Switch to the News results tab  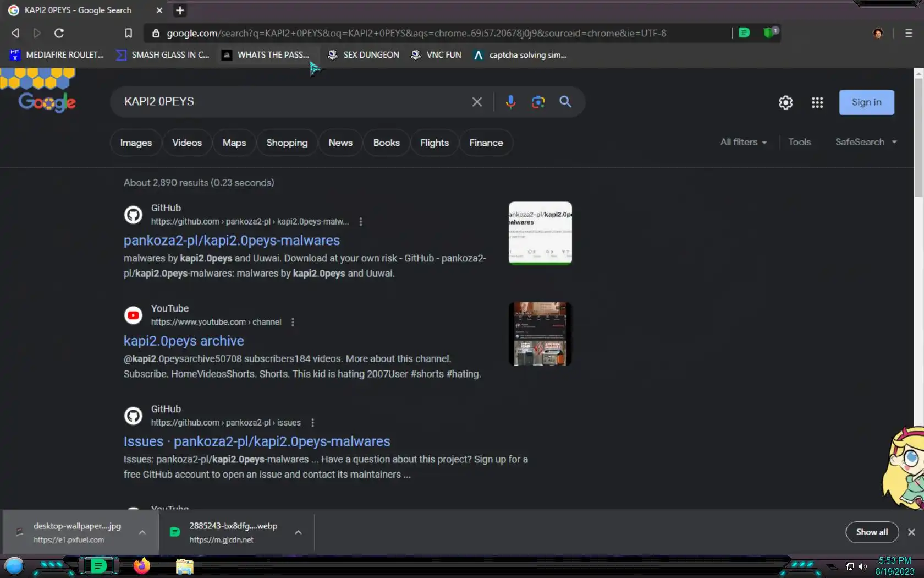(340, 143)
